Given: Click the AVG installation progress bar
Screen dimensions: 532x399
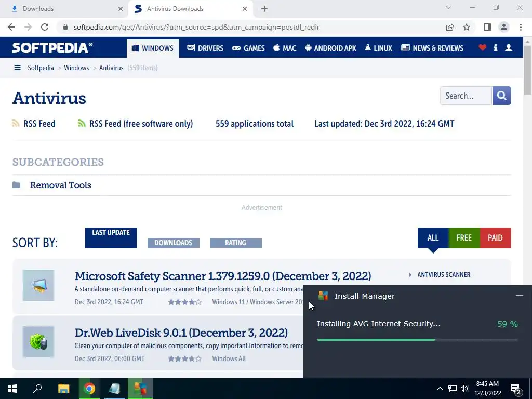Looking at the screenshot, I should [x=417, y=340].
